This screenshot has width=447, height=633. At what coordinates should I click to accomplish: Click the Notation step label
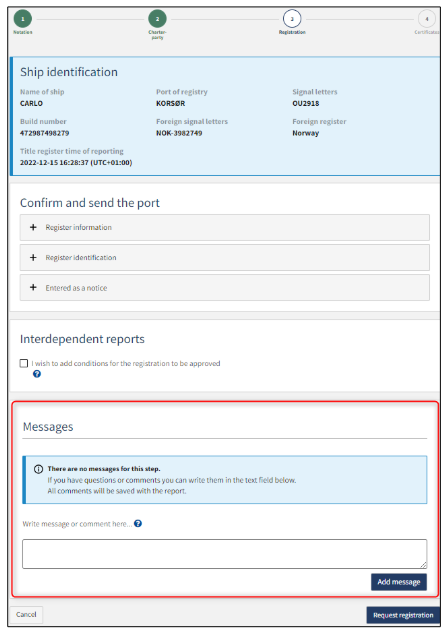point(23,32)
